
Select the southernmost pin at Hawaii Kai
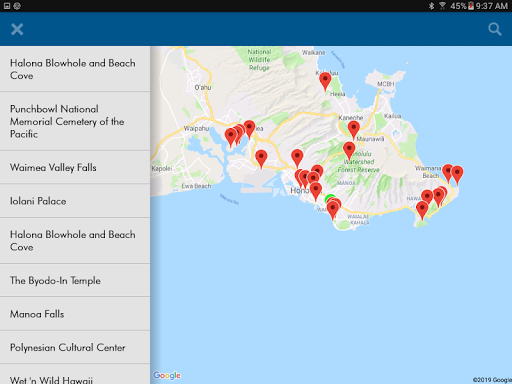[x=422, y=210]
